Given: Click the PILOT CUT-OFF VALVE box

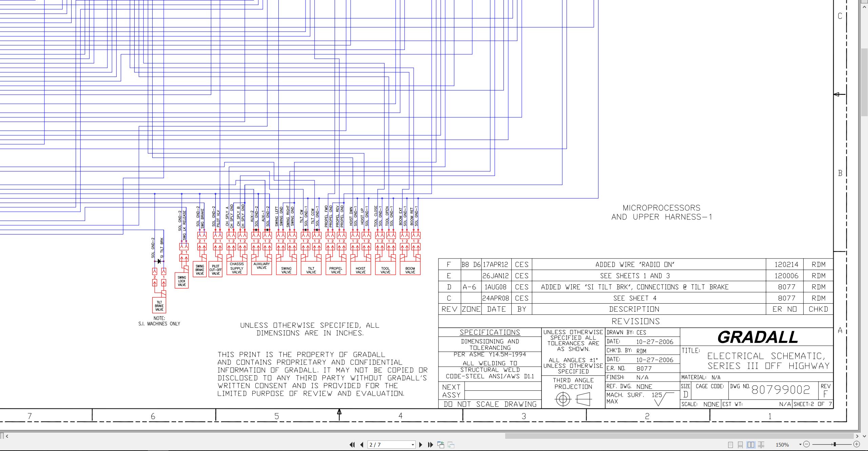Looking at the screenshot, I should pos(216,269).
